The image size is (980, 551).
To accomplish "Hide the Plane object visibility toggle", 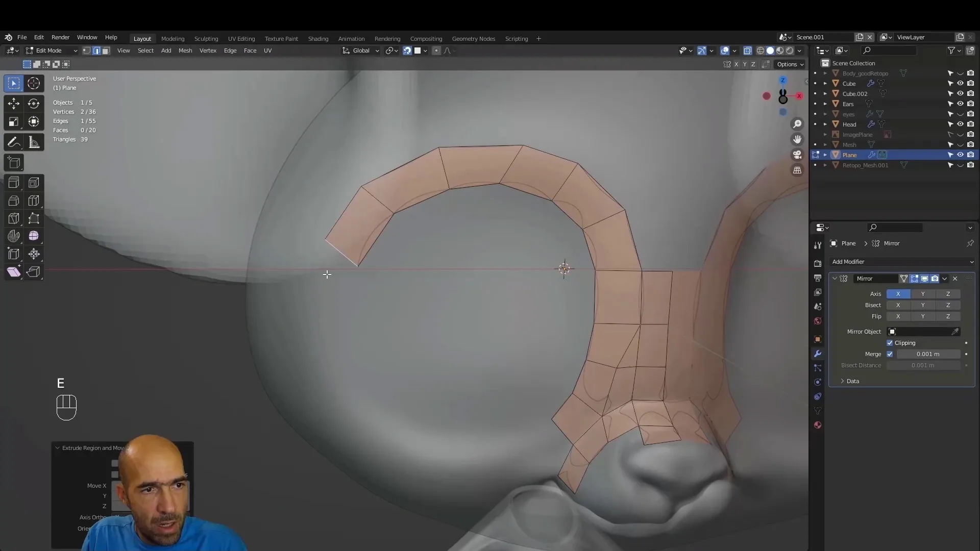I will [961, 155].
